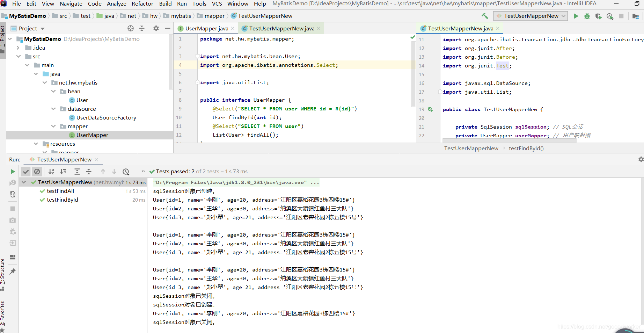The image size is (644, 333).
Task: Expand the .idea folder
Action: (x=18, y=48)
